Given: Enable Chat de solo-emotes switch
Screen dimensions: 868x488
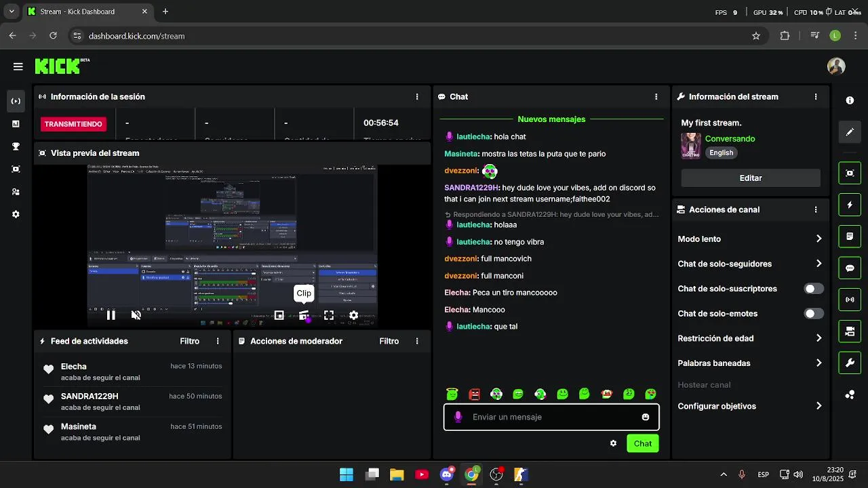Looking at the screenshot, I should coord(814,314).
